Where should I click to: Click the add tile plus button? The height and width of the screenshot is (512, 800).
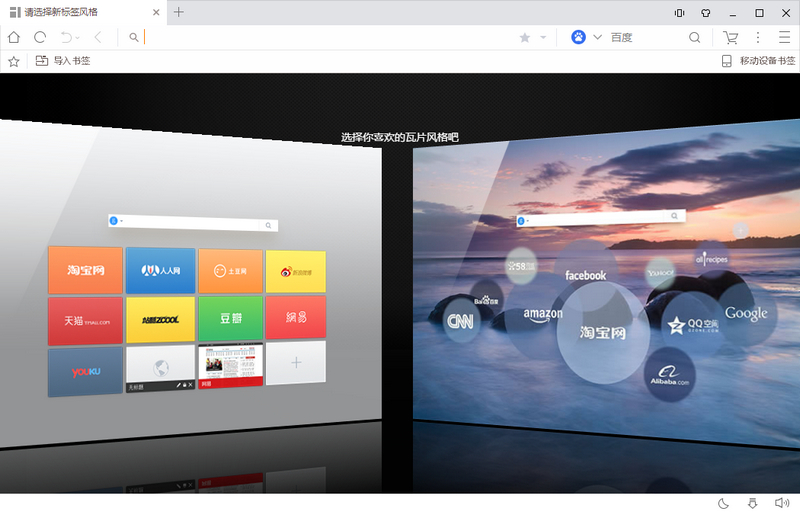coord(296,363)
